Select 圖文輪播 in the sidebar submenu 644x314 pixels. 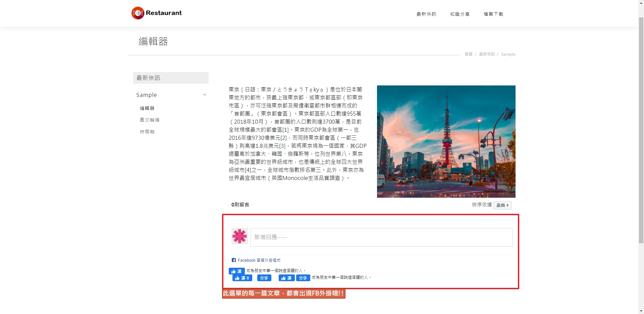[x=150, y=120]
